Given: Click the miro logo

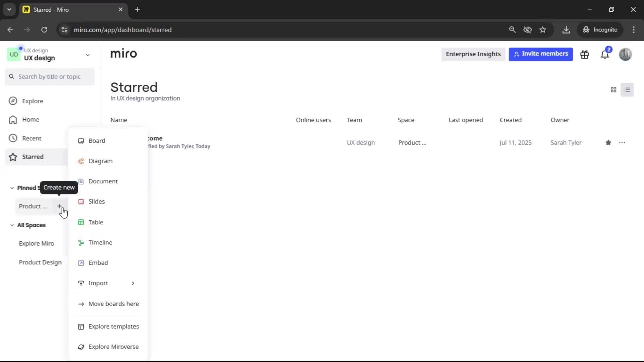Looking at the screenshot, I should tap(124, 54).
